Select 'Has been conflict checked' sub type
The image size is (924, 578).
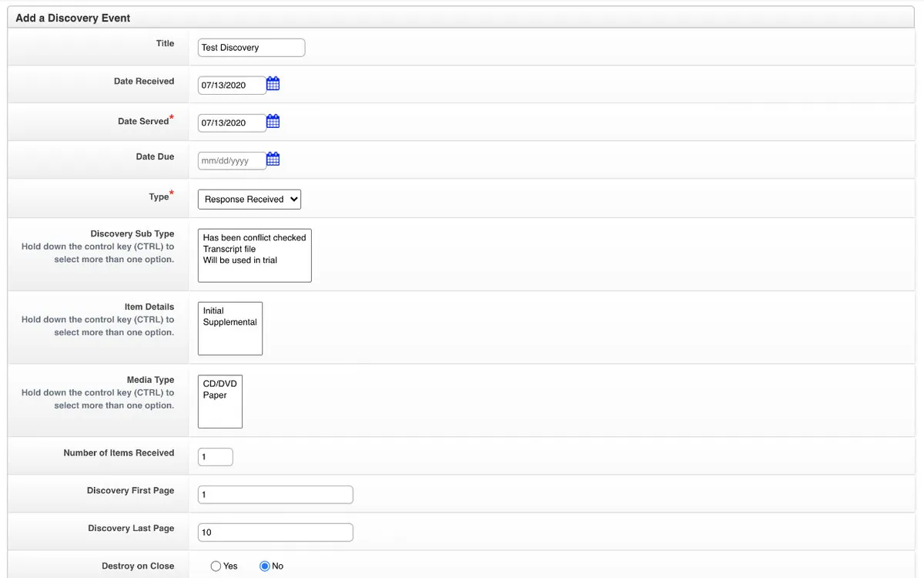click(x=254, y=237)
